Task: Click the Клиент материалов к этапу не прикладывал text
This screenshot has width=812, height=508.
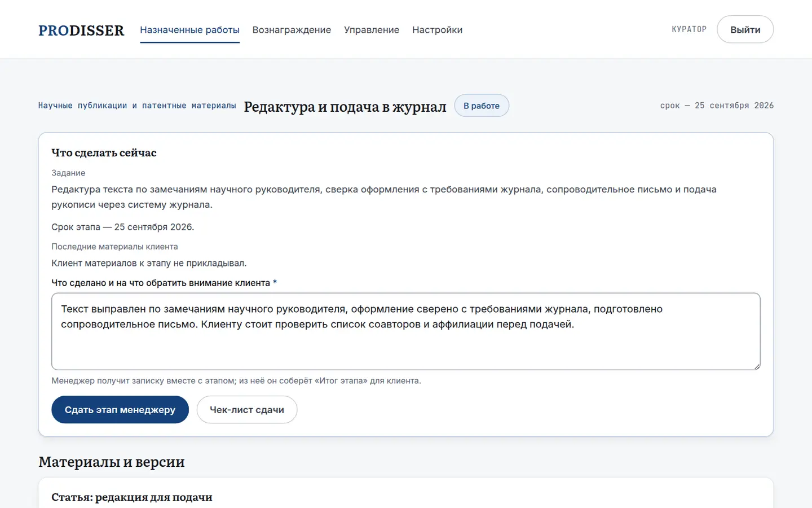Action: 149,263
